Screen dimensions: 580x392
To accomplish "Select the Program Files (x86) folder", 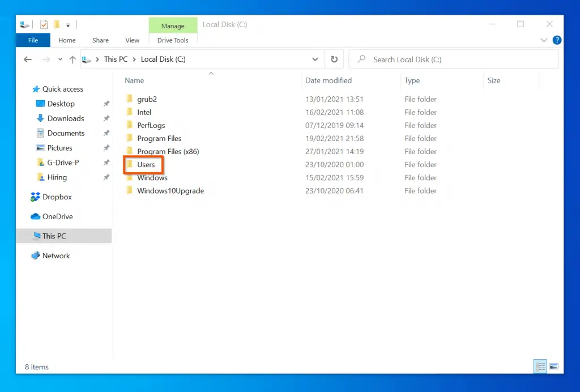I will click(x=168, y=152).
